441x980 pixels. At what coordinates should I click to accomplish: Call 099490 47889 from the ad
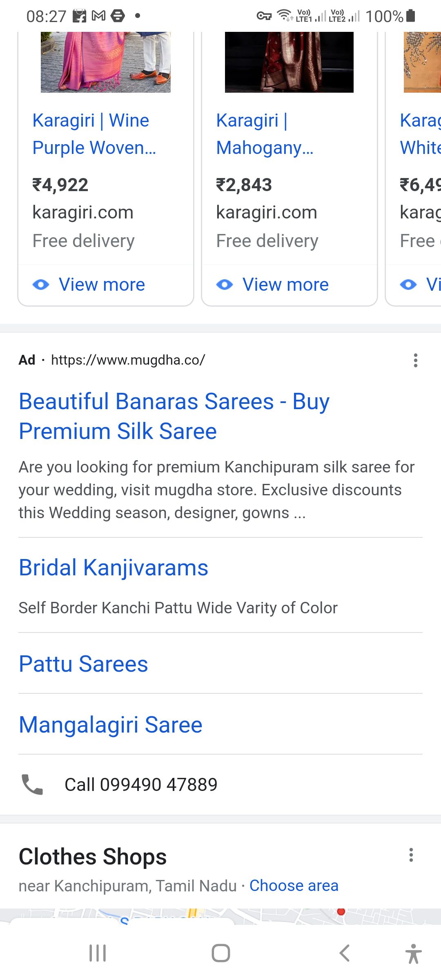coord(141,784)
